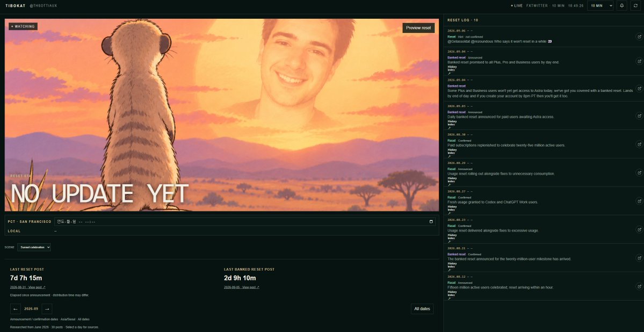The image size is (644, 332).
Task: Click the PCT San Francisco date-time input
Action: (245, 222)
